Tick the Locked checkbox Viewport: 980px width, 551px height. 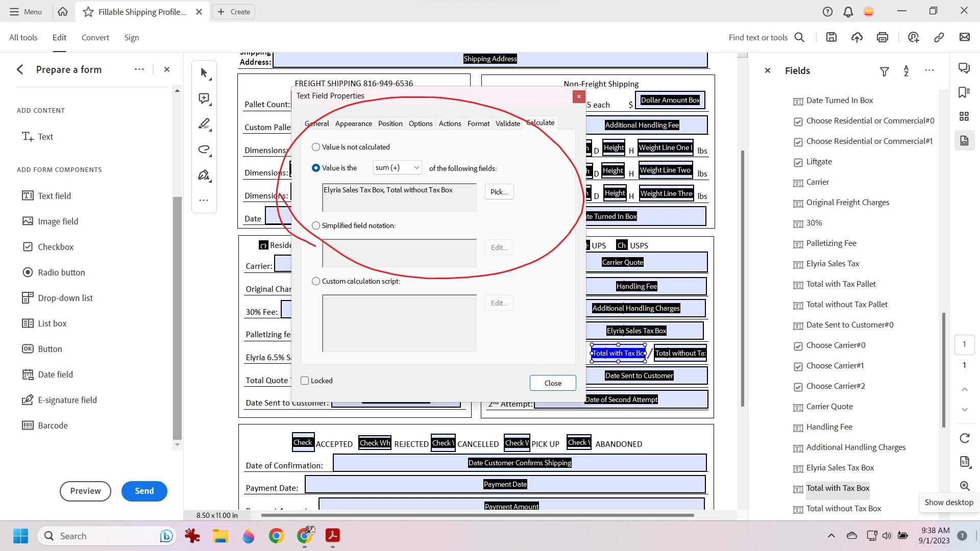pyautogui.click(x=305, y=381)
